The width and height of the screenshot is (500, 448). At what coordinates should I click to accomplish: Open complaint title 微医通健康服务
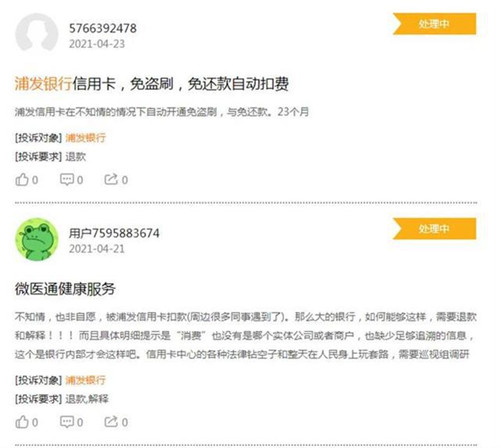click(65, 289)
